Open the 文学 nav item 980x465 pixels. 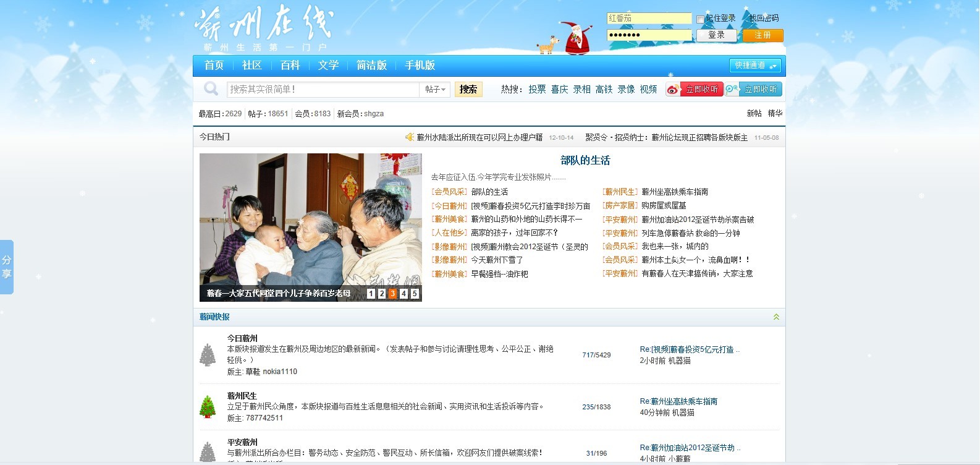point(328,66)
